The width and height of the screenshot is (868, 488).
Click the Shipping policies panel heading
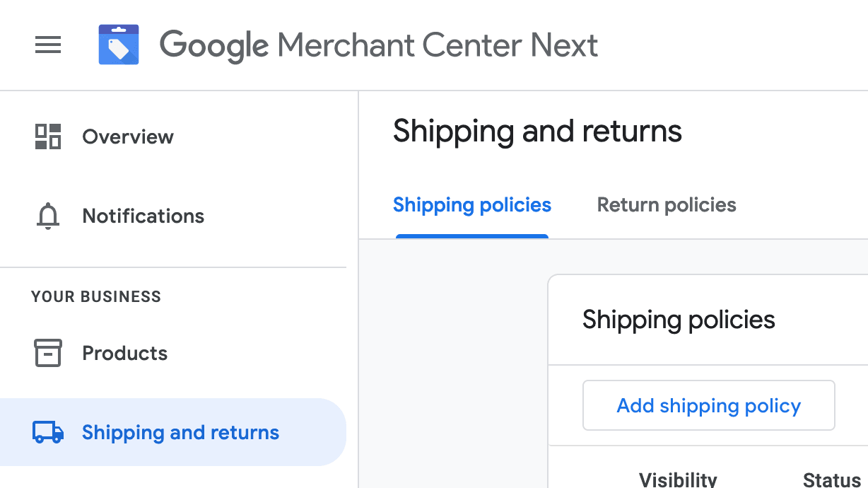click(x=679, y=319)
